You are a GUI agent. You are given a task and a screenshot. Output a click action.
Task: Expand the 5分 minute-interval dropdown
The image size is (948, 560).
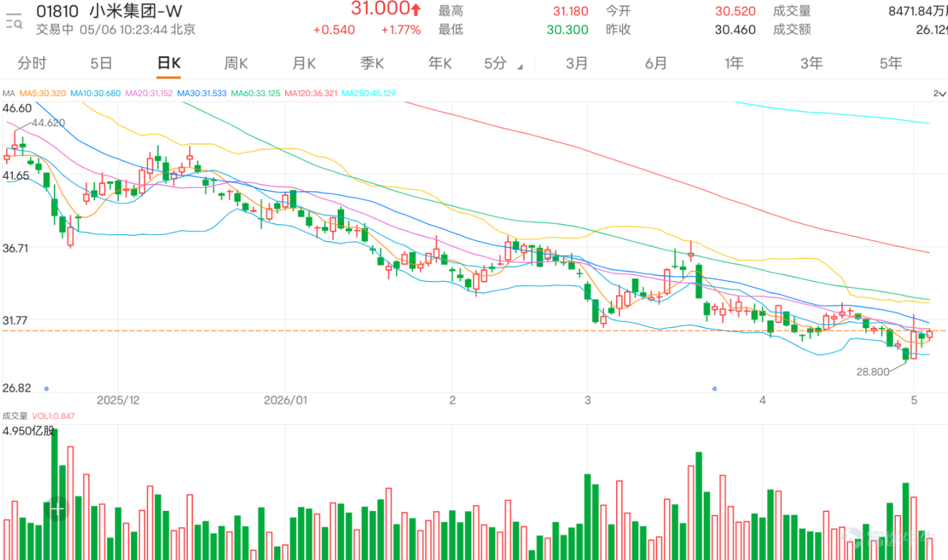pyautogui.click(x=503, y=63)
